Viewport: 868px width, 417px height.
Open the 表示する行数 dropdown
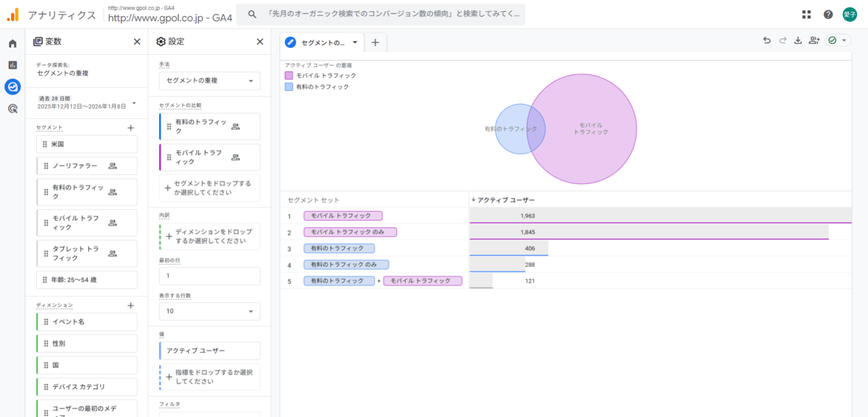pyautogui.click(x=210, y=311)
